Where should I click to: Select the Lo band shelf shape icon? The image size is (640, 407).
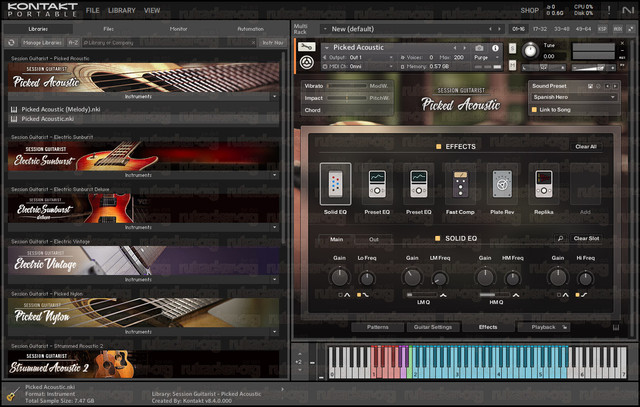[365, 295]
